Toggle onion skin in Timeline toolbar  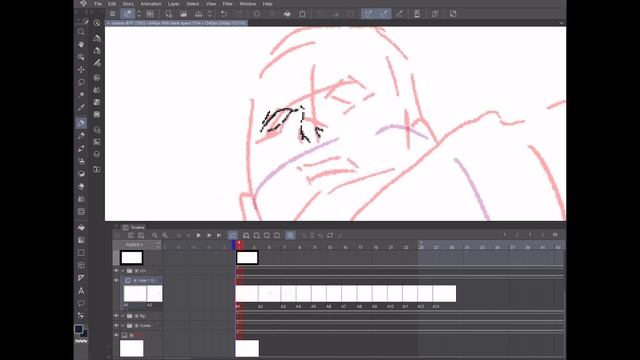[x=290, y=236]
